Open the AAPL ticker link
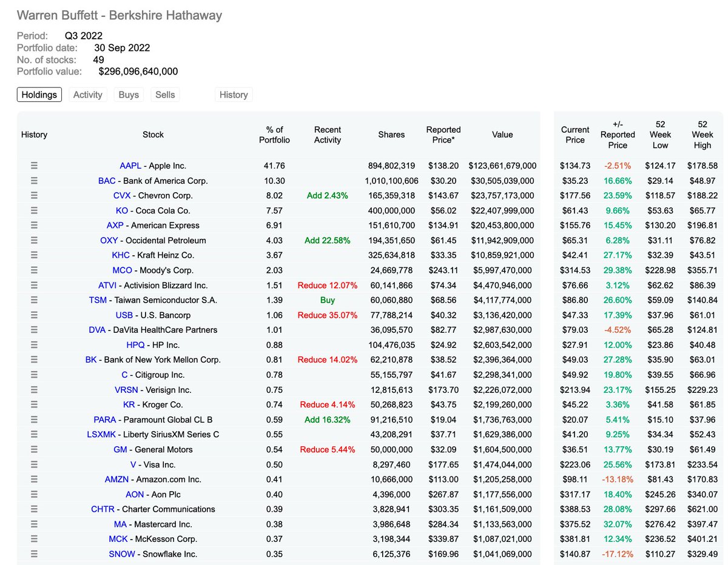The height and width of the screenshot is (565, 728). pos(130,165)
